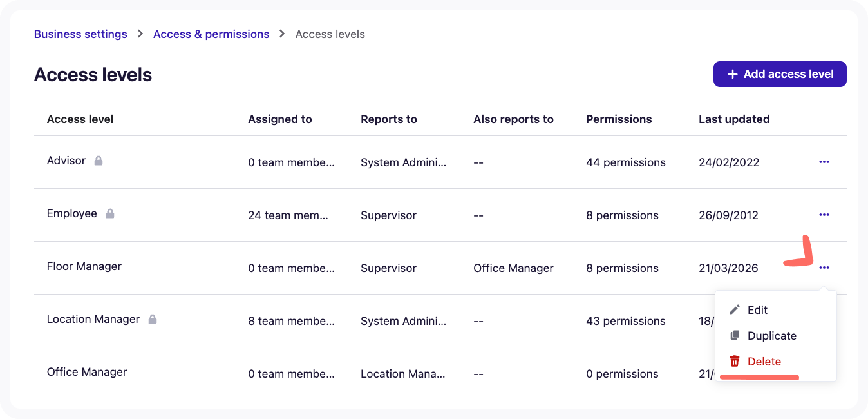The height and width of the screenshot is (419, 868).
Task: Open Business settings via breadcrumb
Action: coord(80,34)
